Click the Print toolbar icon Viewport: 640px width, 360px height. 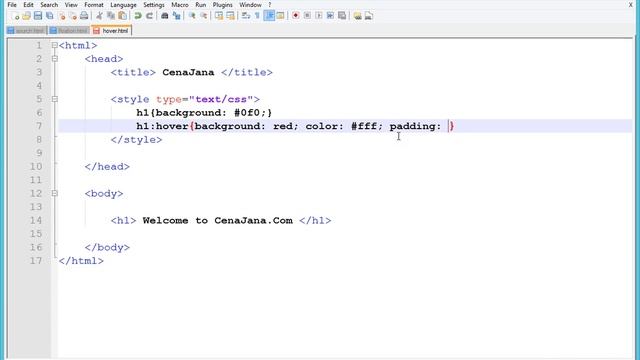click(84, 16)
